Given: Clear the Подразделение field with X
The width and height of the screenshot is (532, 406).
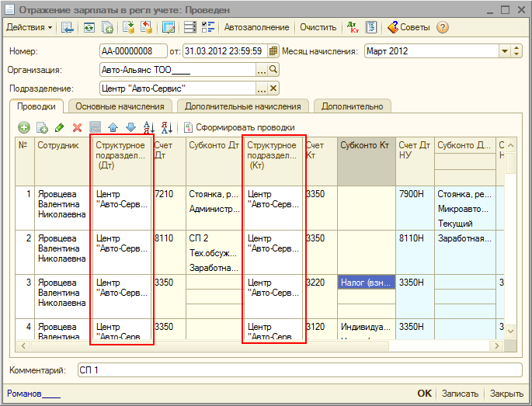Looking at the screenshot, I should (273, 88).
